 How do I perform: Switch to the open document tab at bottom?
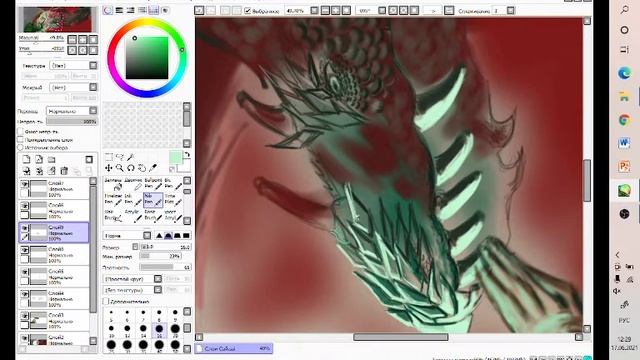[x=233, y=349]
